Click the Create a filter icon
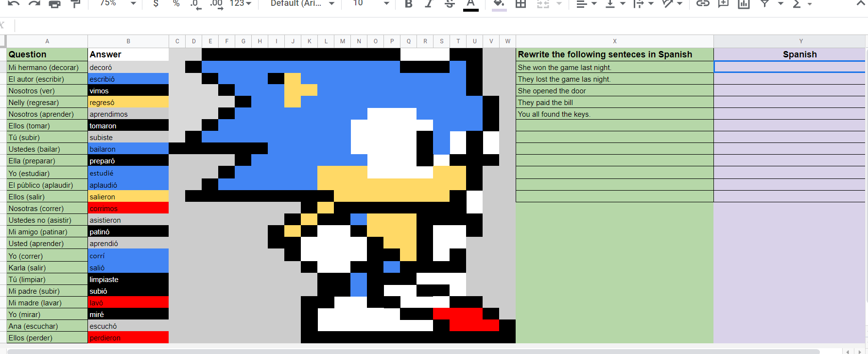This screenshot has height=354, width=868. [x=764, y=3]
